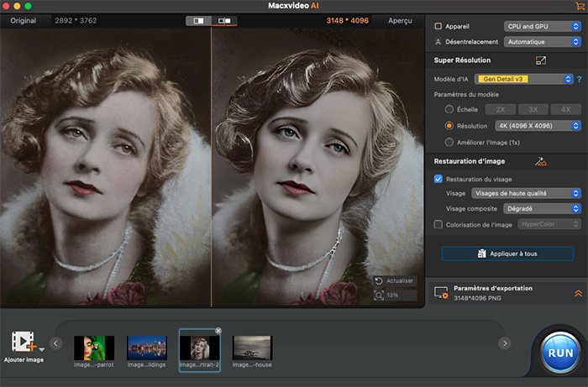Viewport: 588px width, 387px height.
Task: Select the Améliorer l'image (1x) option
Action: 449,142
